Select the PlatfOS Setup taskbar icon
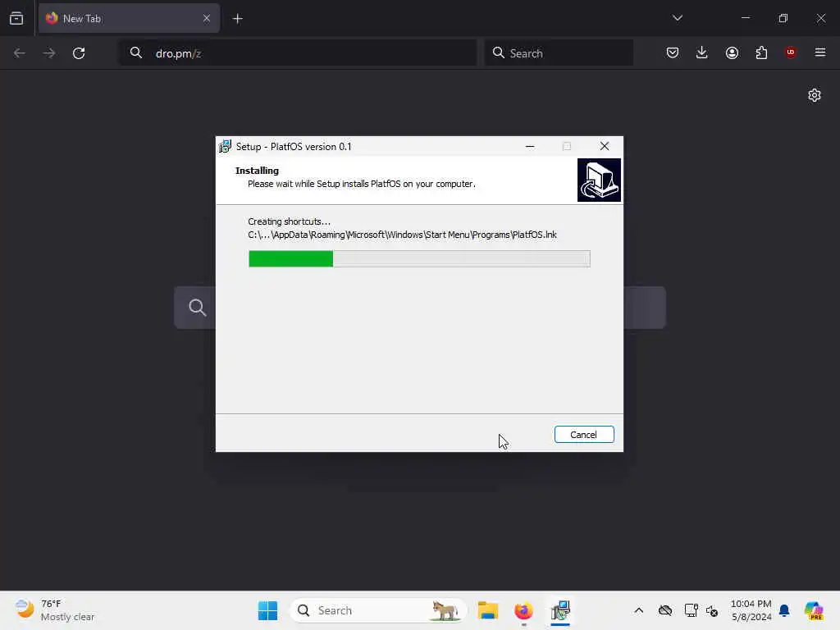Image resolution: width=840 pixels, height=630 pixels. click(560, 610)
